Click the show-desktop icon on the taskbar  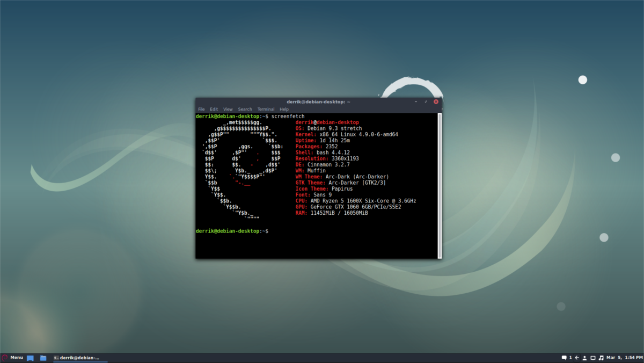(x=30, y=357)
